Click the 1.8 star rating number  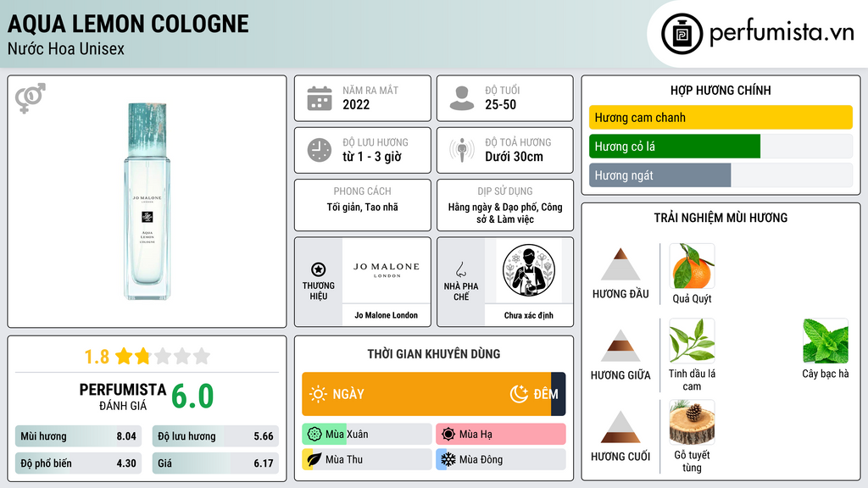pos(97,357)
